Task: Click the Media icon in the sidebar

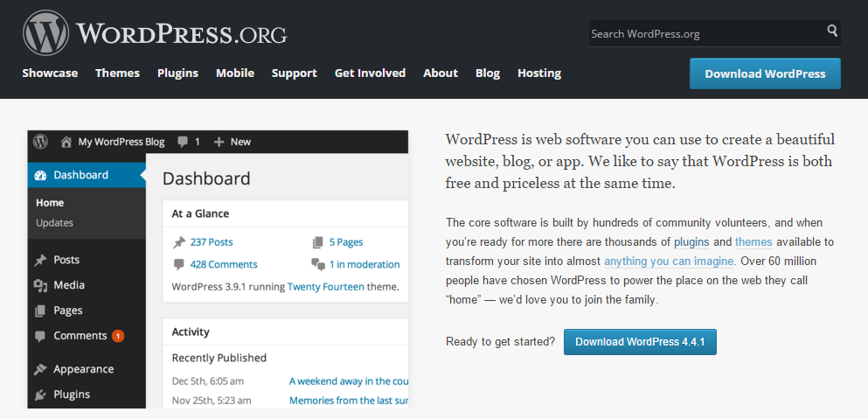Action: tap(40, 285)
